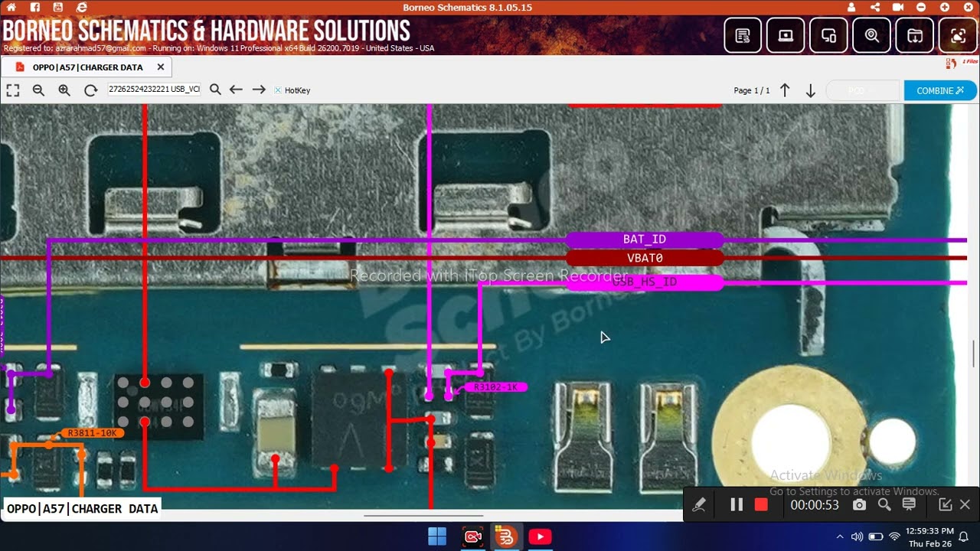Open YouTube app in taskbar
The image size is (980, 551).
(540, 536)
